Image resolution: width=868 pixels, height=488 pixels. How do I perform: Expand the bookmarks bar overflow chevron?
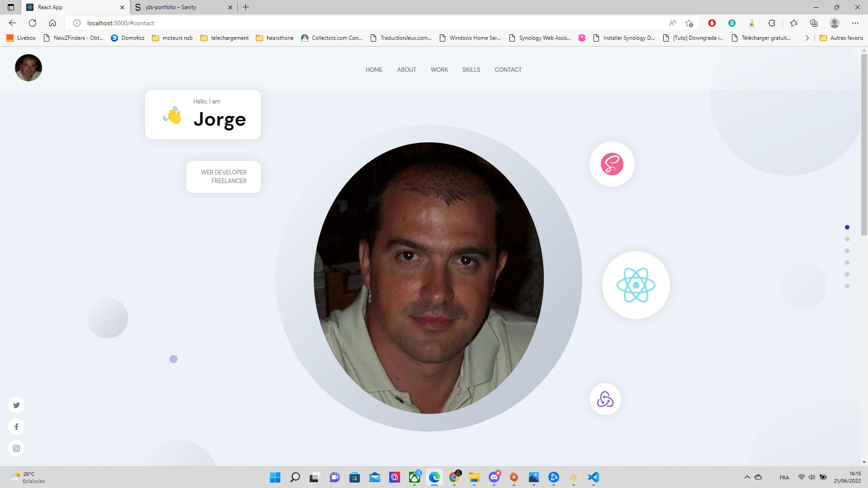[x=807, y=38]
